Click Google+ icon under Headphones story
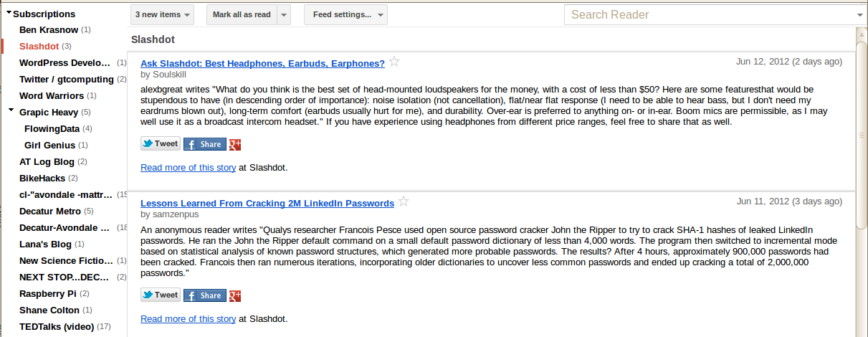The image size is (868, 337). (234, 144)
